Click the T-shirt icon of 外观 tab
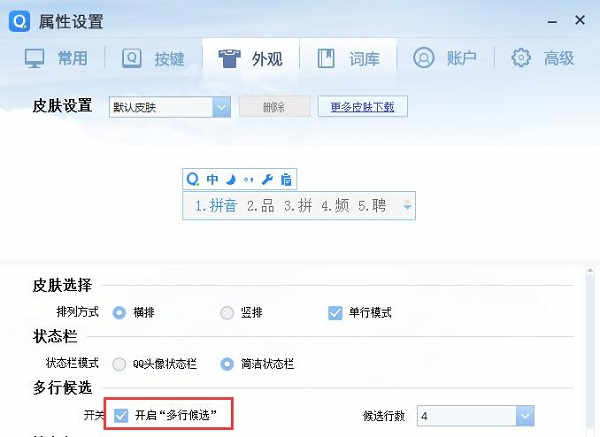The image size is (600, 437). click(x=229, y=59)
